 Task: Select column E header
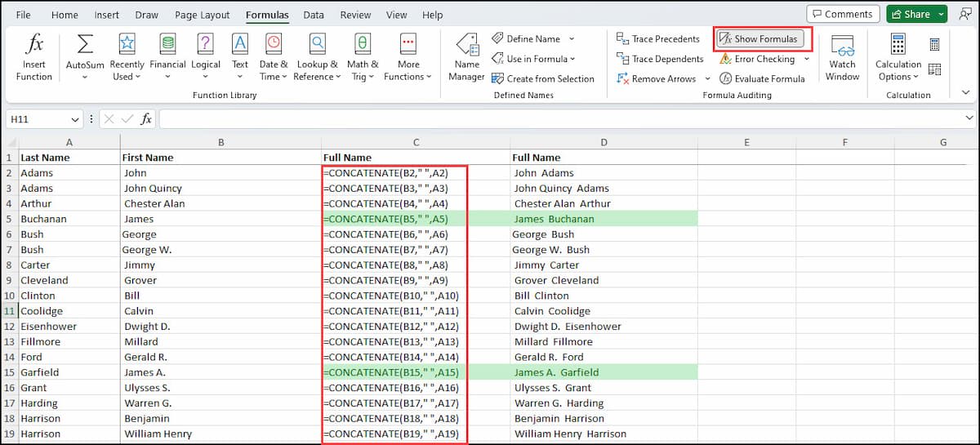tap(747, 142)
